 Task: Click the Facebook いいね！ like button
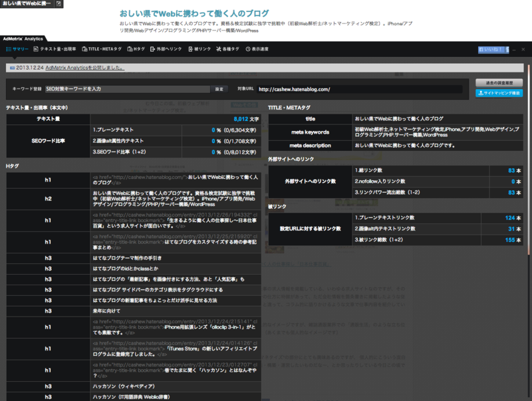tap(493, 49)
